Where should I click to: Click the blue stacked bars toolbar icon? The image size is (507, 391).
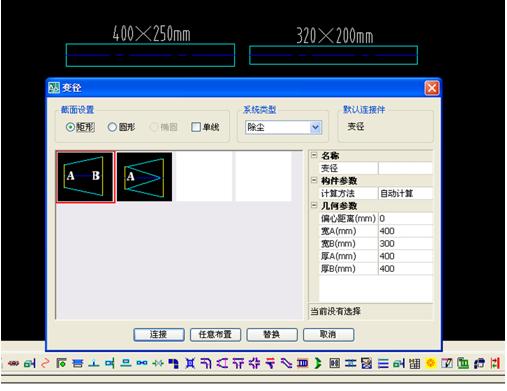coord(78,363)
